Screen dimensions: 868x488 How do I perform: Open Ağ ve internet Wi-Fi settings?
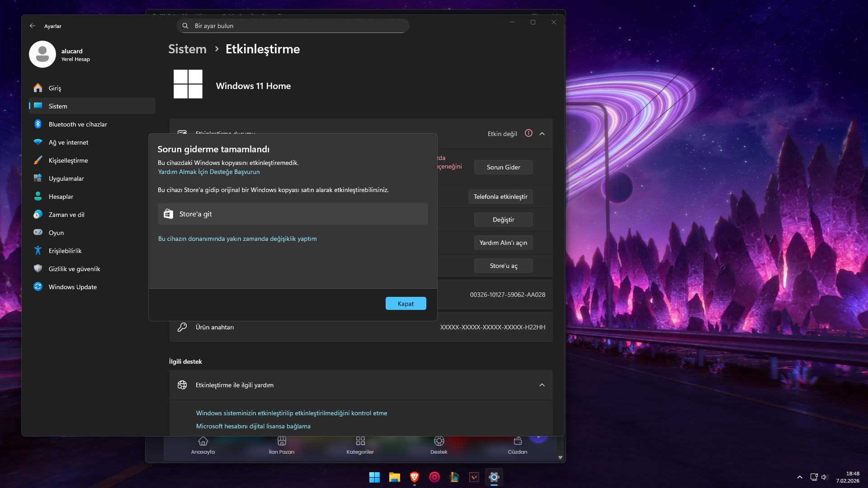pos(92,142)
